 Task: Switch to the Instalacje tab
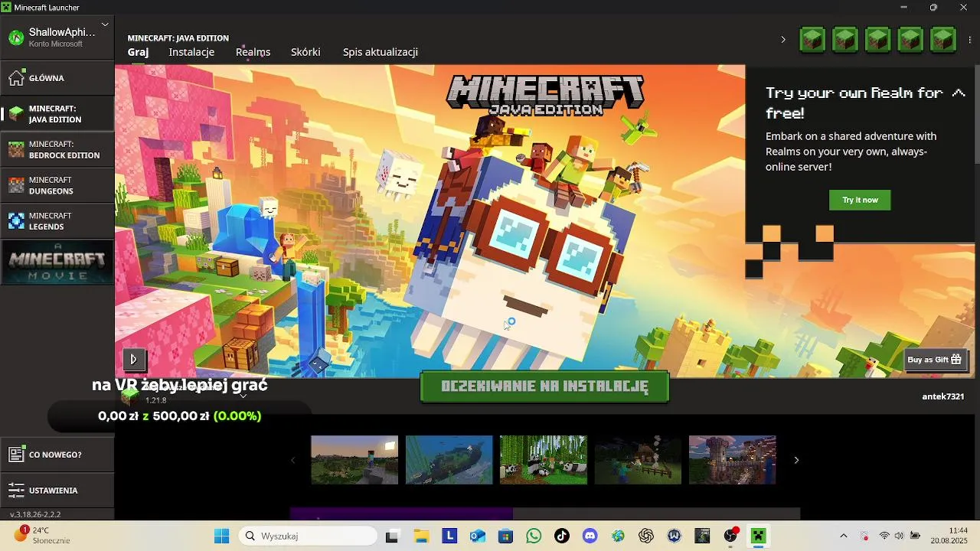(x=191, y=52)
